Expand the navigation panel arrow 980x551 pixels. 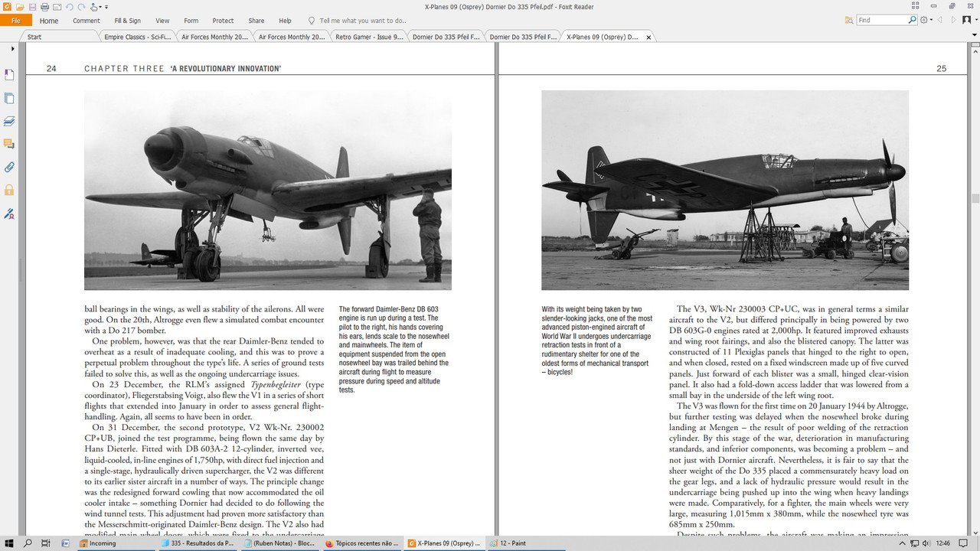pos(12,49)
